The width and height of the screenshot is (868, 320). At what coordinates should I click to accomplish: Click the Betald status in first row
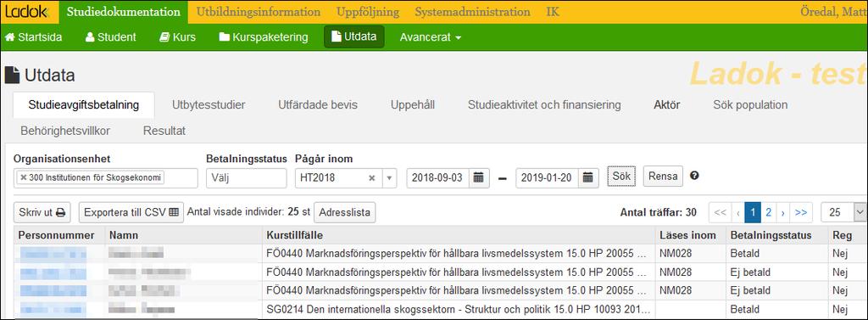pos(744,254)
